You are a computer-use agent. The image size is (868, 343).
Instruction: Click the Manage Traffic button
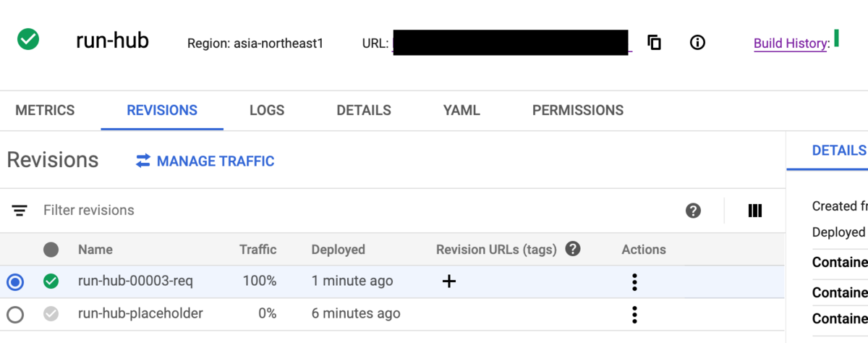click(205, 161)
